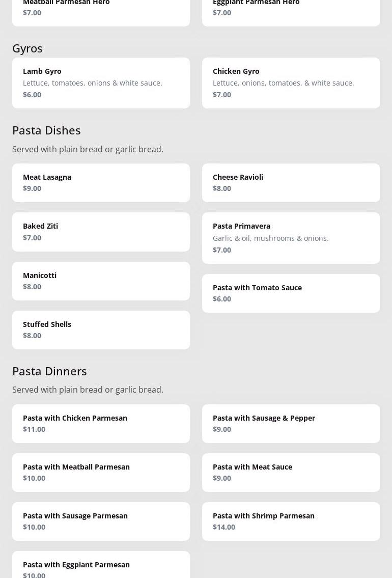Pick the Manicotti pasta dish

(101, 281)
